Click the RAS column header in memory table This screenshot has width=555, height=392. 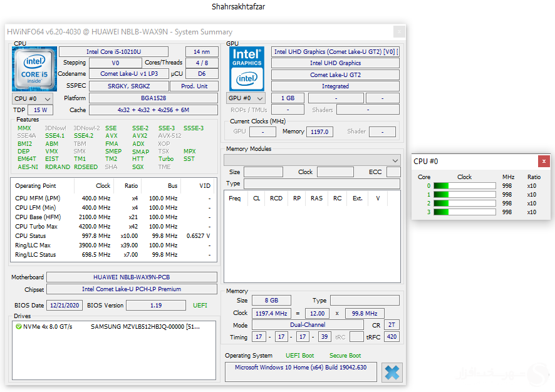pyautogui.click(x=317, y=199)
